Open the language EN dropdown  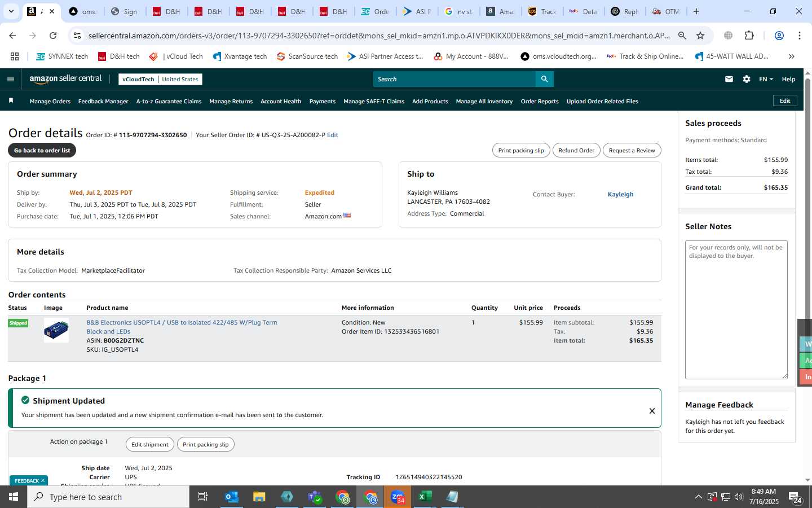click(766, 79)
